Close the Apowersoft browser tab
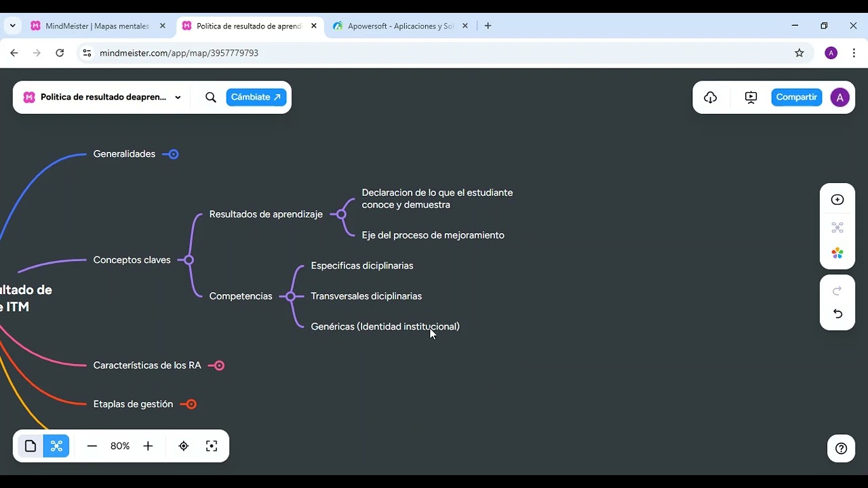Viewport: 868px width, 488px height. tap(465, 26)
